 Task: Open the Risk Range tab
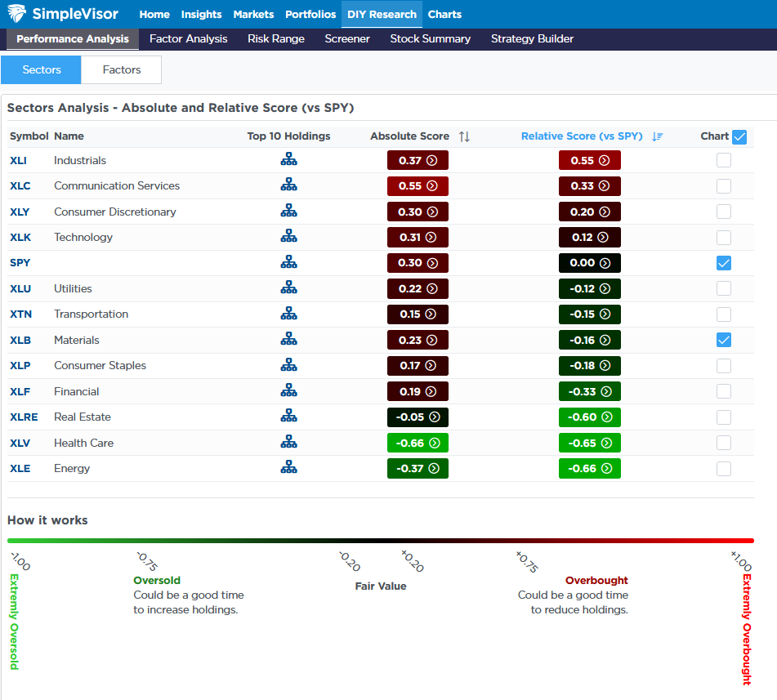click(275, 38)
